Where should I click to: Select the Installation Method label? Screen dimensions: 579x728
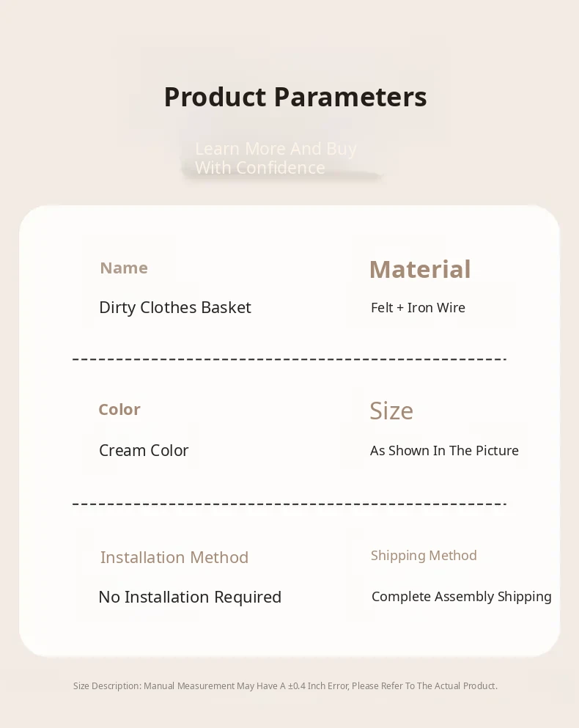click(174, 558)
